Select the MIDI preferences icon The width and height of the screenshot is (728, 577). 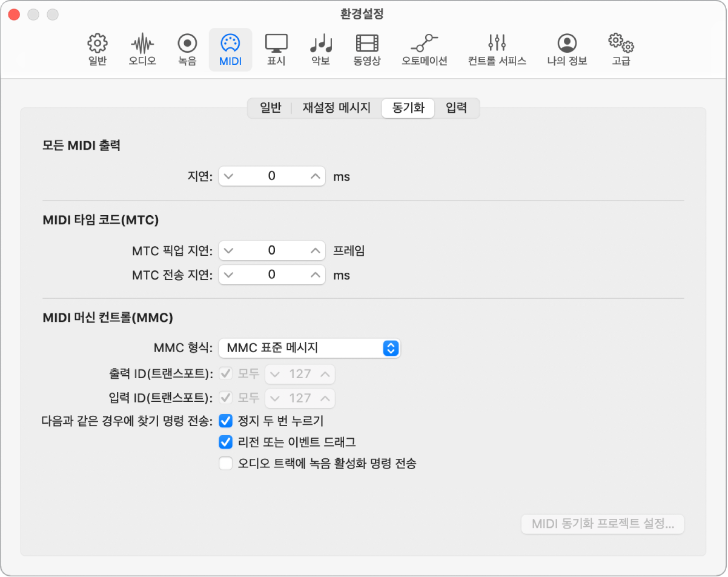point(230,50)
